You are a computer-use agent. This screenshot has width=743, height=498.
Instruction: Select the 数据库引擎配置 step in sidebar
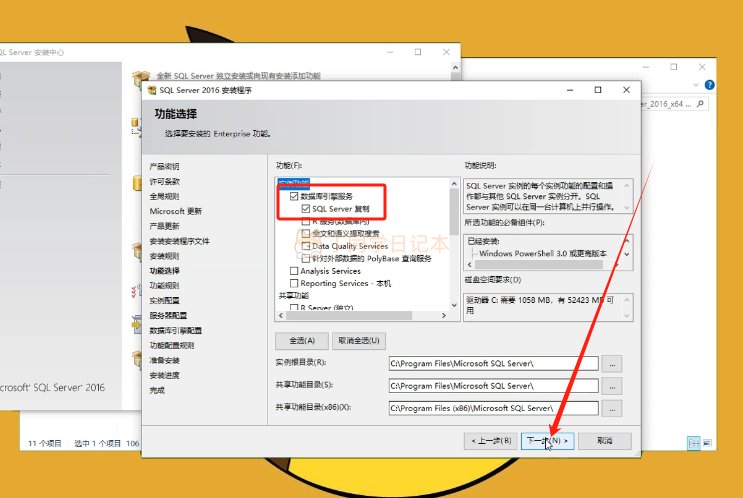pos(175,330)
